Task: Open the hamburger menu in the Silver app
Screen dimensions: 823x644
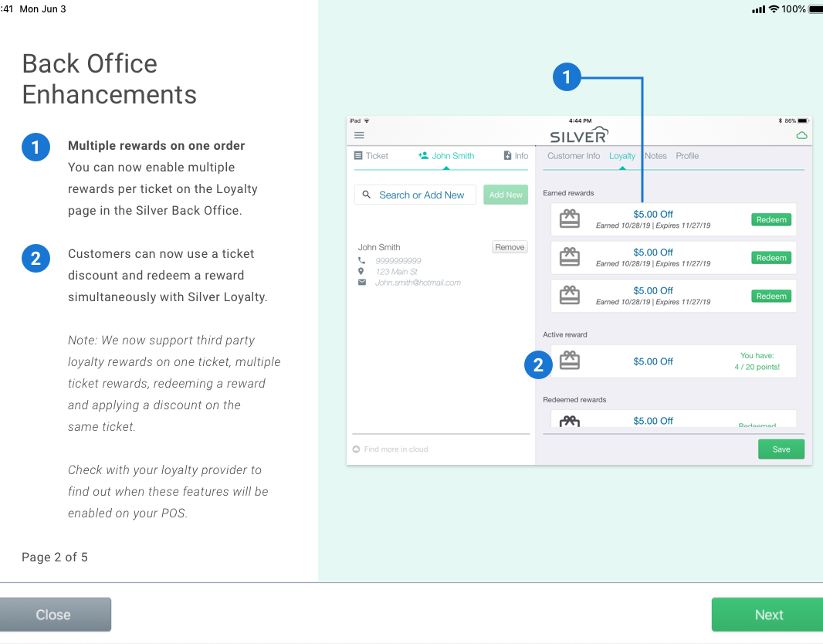Action: (359, 135)
